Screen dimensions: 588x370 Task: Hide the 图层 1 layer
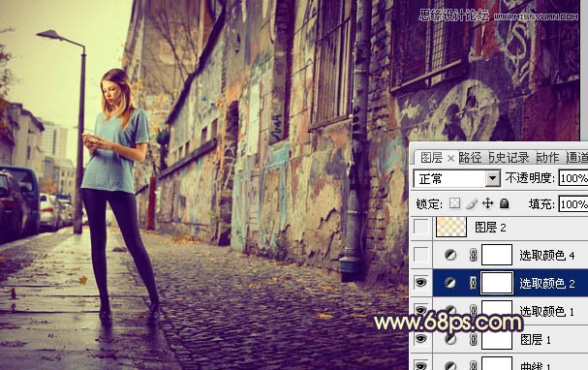421,339
